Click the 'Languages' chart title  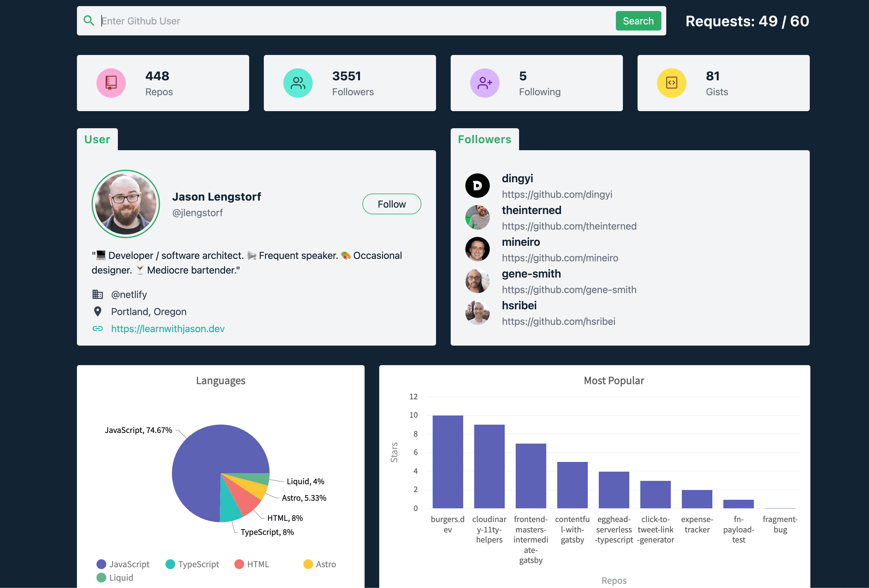221,380
